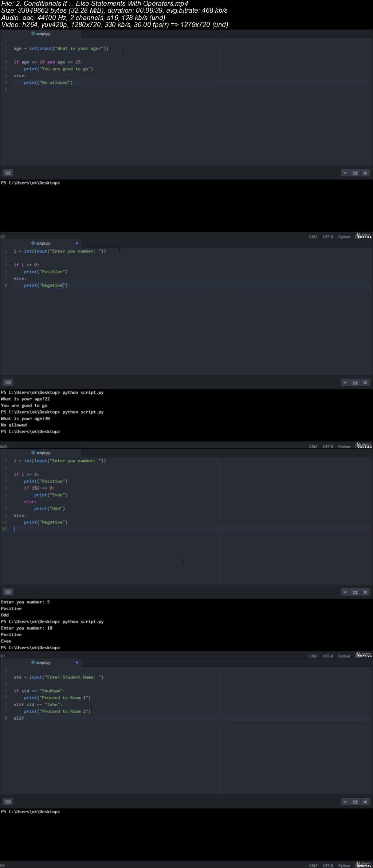Open Python grammar selector beside 00:05:46 timestamp
This screenshot has height=868, width=373.
coord(344,656)
